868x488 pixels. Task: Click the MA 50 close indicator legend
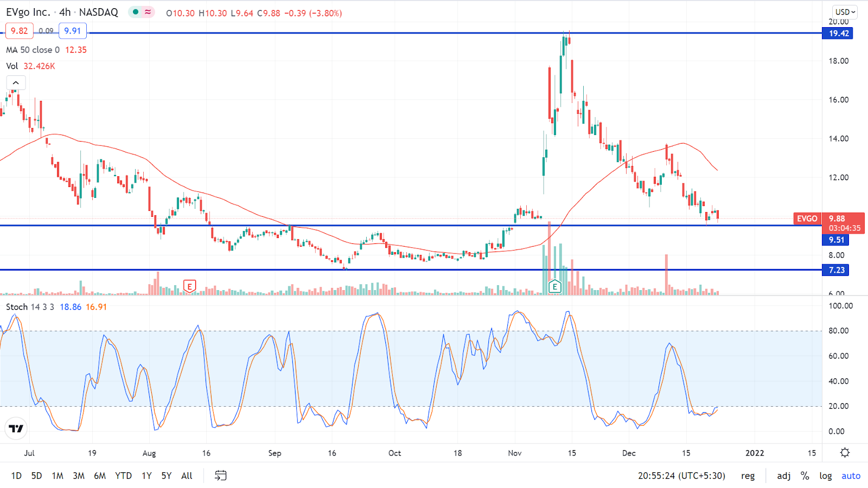click(33, 50)
